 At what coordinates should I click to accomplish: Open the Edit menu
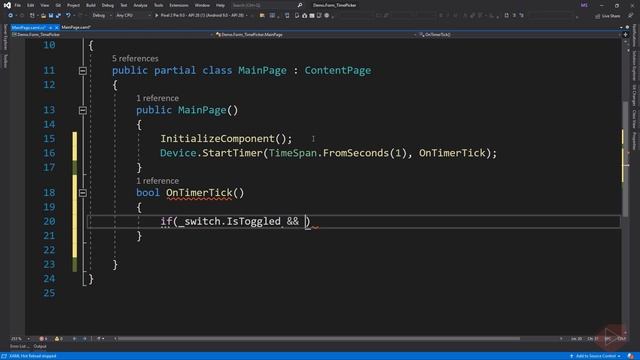31,5
